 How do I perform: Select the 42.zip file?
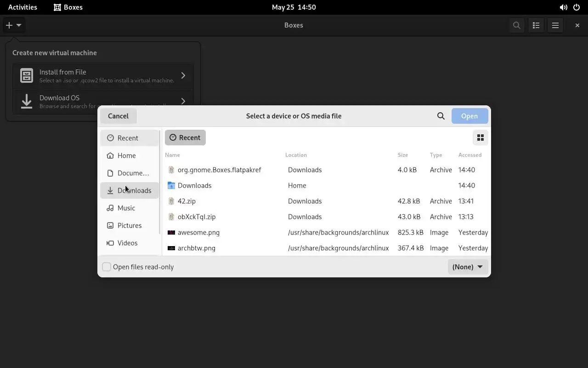click(326, 201)
